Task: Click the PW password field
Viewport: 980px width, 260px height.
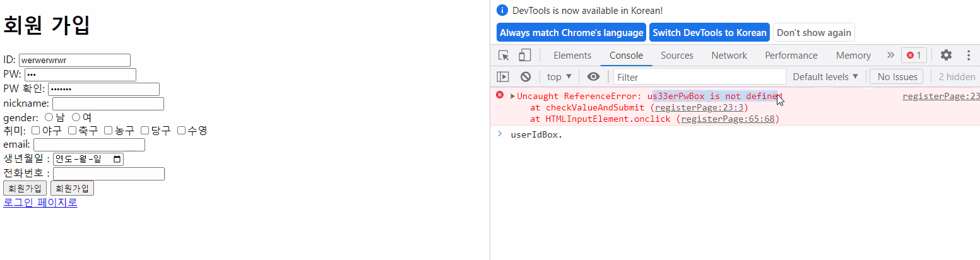Action: tap(80, 74)
